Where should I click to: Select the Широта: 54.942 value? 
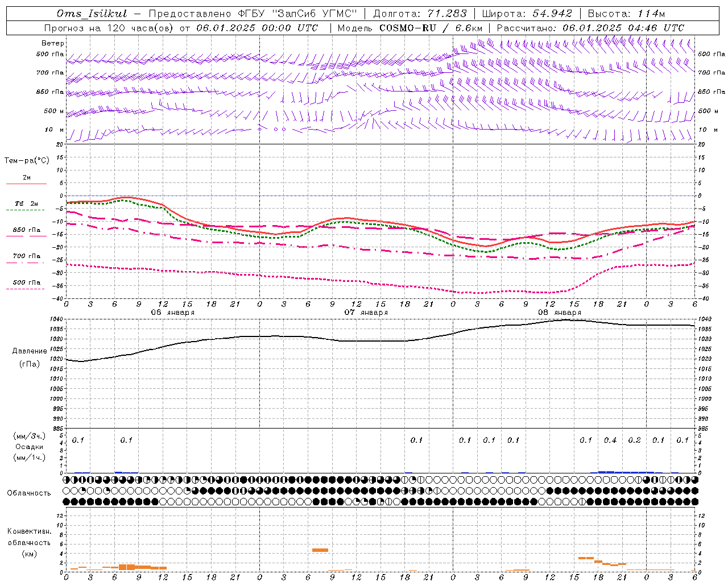(x=527, y=14)
